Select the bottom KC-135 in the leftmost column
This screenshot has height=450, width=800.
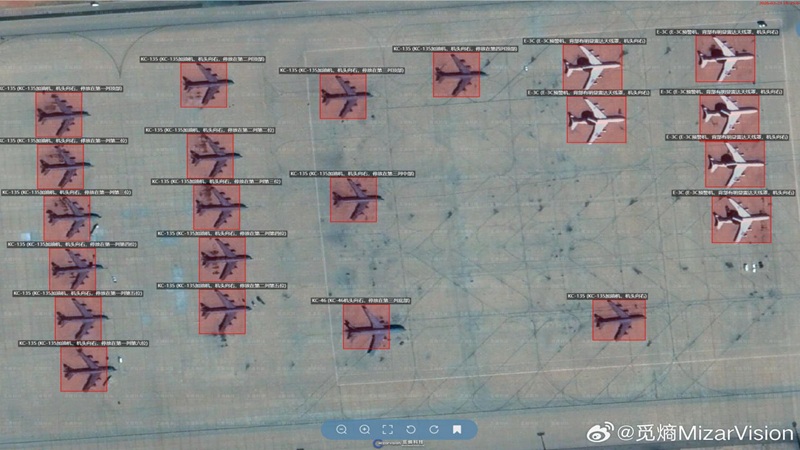point(83,369)
